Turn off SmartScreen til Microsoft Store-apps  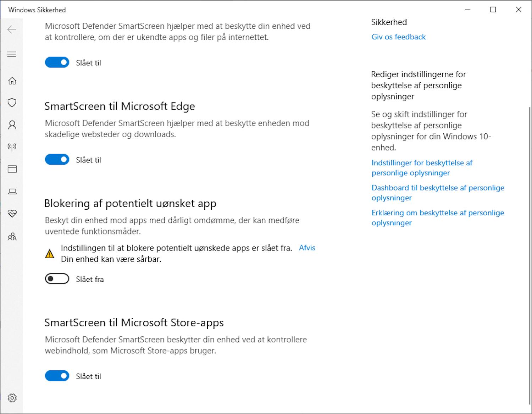57,376
